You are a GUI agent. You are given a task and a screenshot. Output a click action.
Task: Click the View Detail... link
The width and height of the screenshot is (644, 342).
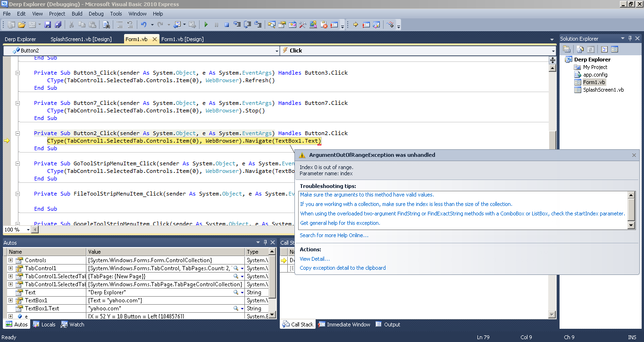315,259
